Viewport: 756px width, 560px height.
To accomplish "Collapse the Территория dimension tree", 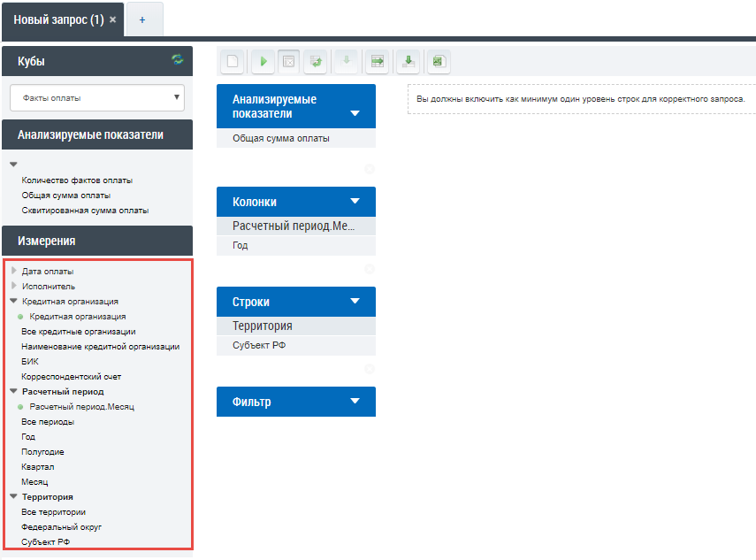I will point(14,497).
